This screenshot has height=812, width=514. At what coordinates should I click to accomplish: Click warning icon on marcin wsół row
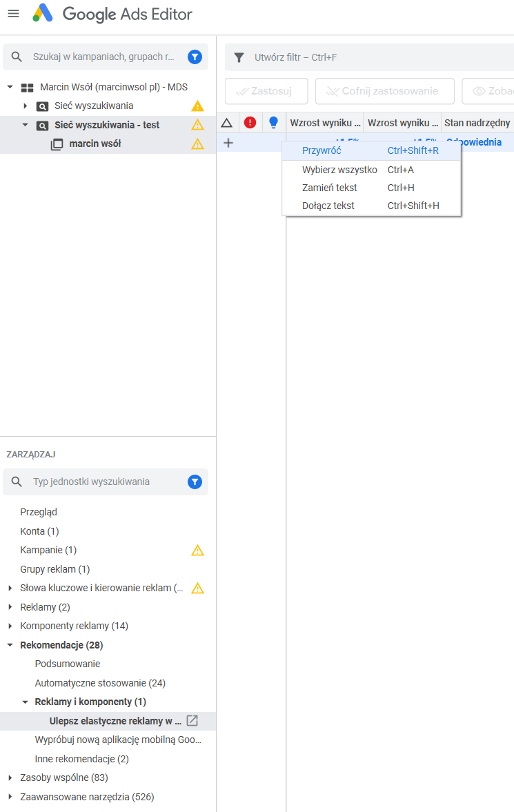pos(197,144)
